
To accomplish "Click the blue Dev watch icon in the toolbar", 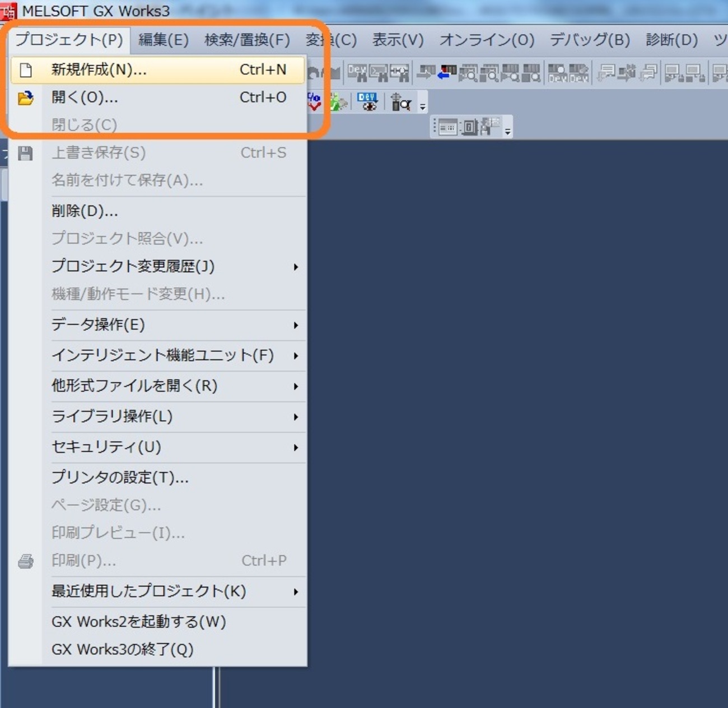I will (367, 101).
